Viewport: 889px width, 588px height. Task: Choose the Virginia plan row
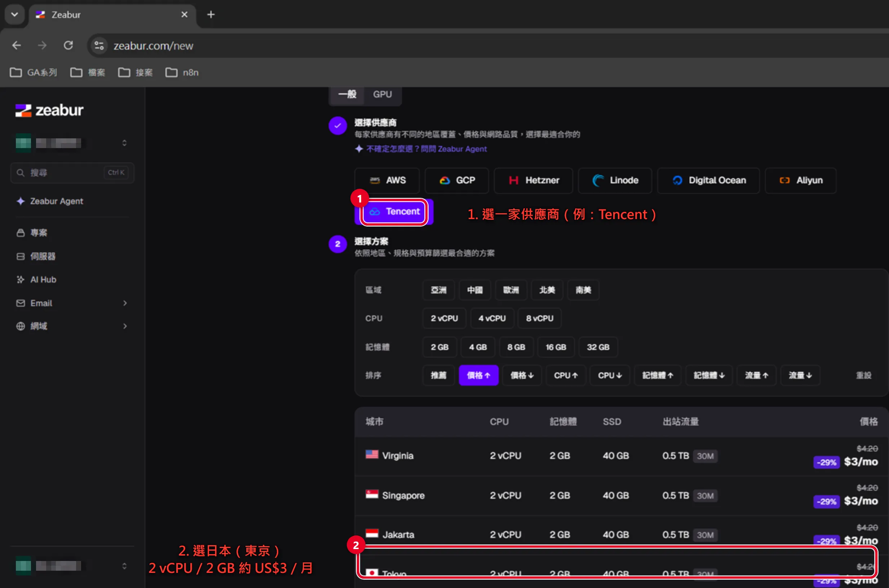coord(621,456)
